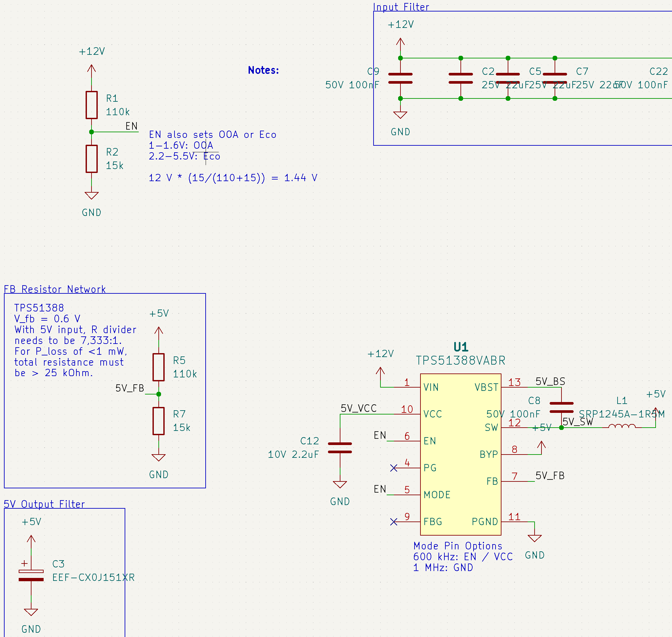Click the U1 TPS51388VABR chip body
The width and height of the screenshot is (672, 637).
tap(460, 455)
